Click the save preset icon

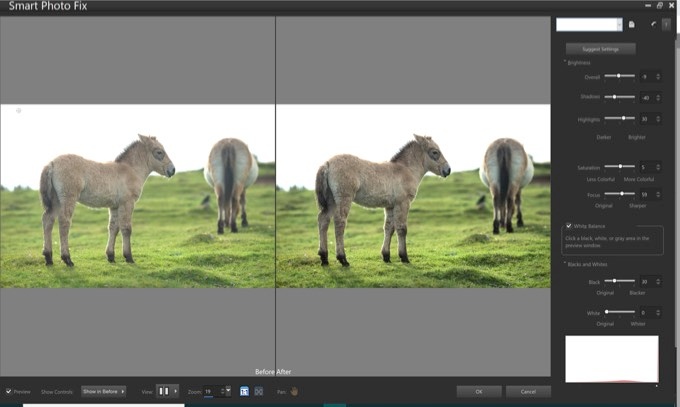(x=632, y=25)
